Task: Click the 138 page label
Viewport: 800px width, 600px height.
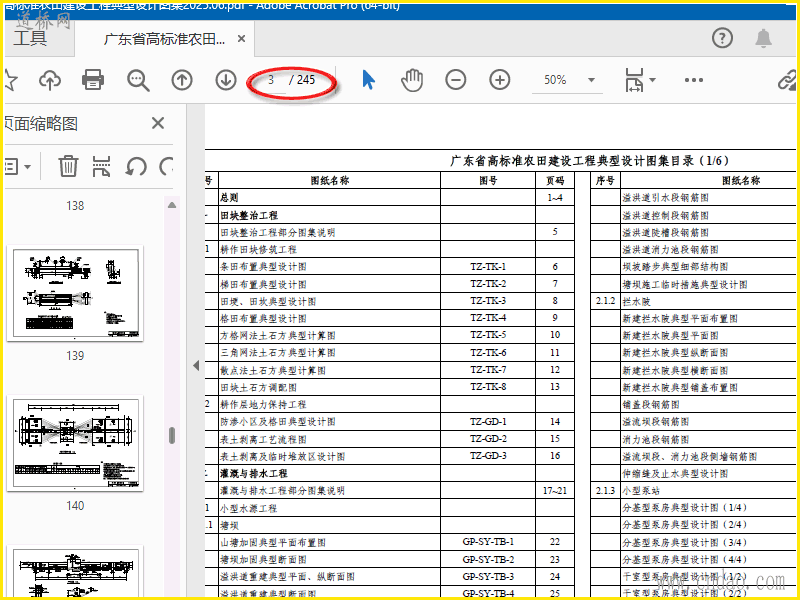Action: tap(75, 206)
